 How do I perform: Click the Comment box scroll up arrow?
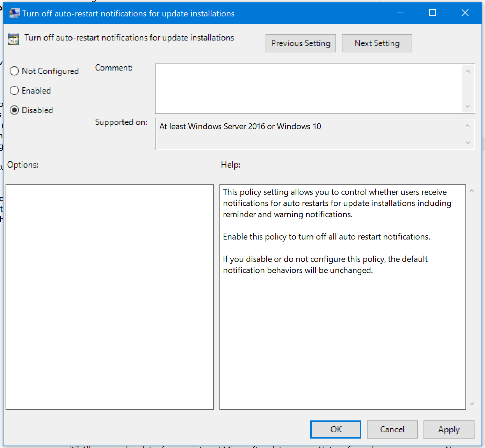(468, 71)
